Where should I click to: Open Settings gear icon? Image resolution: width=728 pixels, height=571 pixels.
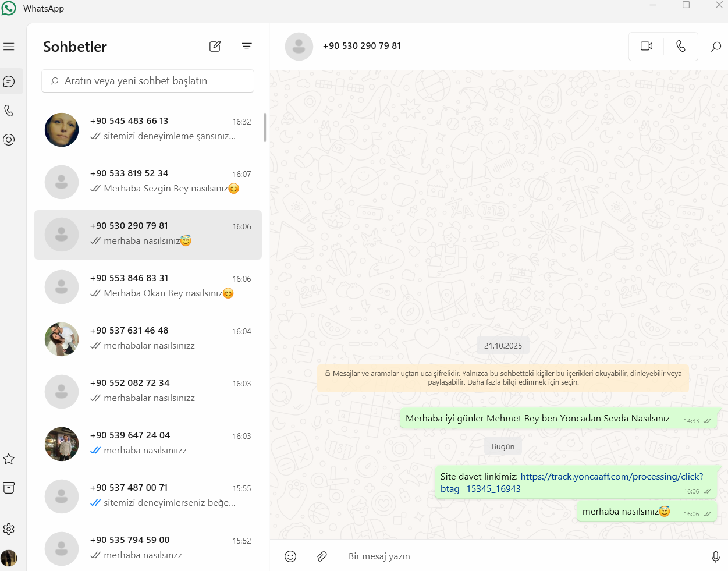pyautogui.click(x=9, y=529)
